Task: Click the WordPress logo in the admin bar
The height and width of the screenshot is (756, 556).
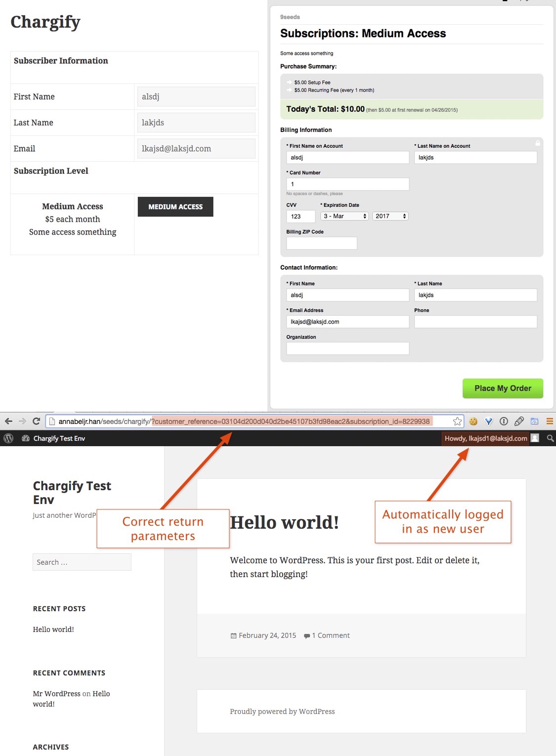Action: (x=8, y=438)
